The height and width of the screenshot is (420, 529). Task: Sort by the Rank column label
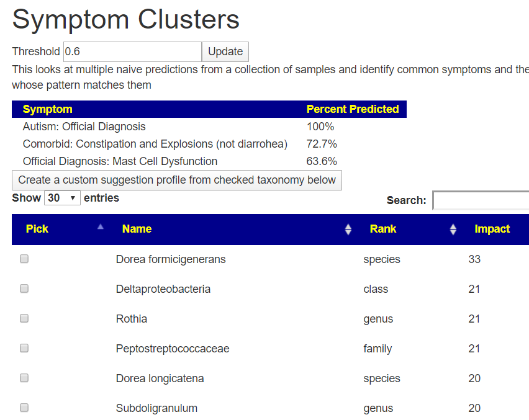(x=382, y=229)
